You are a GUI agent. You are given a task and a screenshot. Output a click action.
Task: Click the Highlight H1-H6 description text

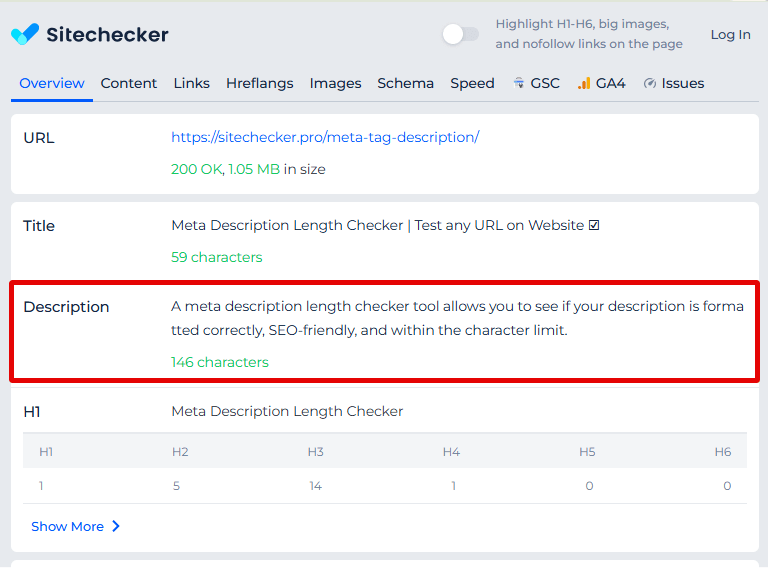(589, 34)
